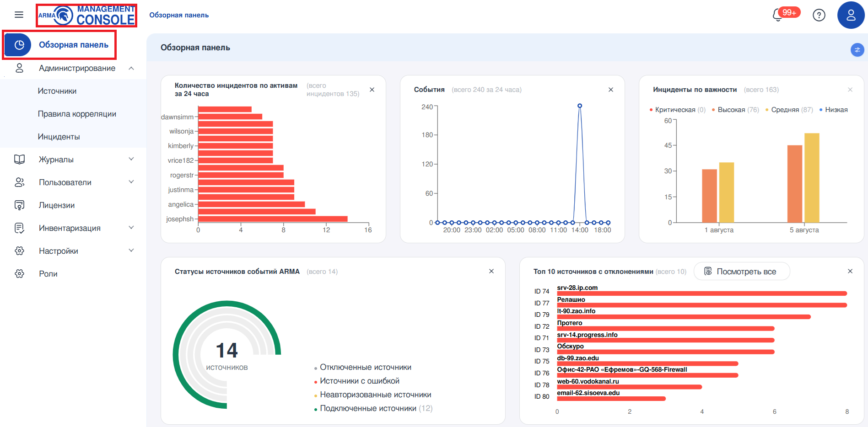Expand the Инвентаризация menu
The width and height of the screenshot is (868, 427).
point(131,228)
